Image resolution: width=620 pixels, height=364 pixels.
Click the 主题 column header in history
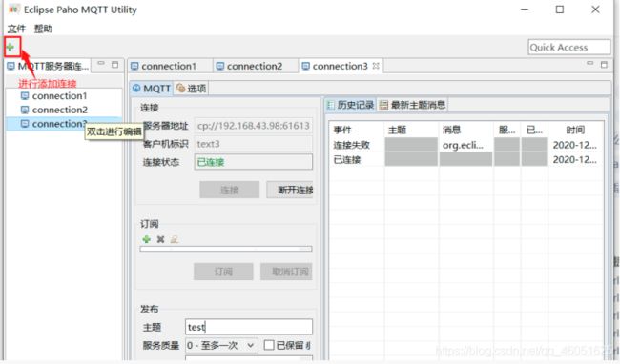[411, 130]
